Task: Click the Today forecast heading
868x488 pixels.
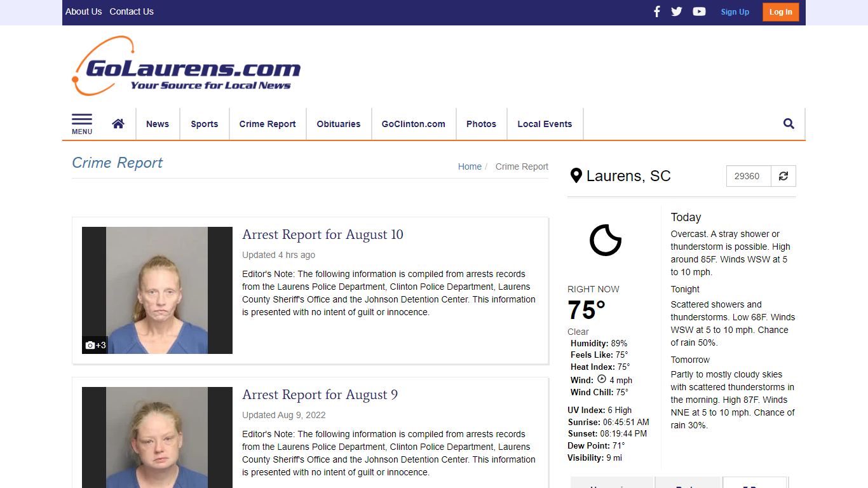Action: pos(686,217)
